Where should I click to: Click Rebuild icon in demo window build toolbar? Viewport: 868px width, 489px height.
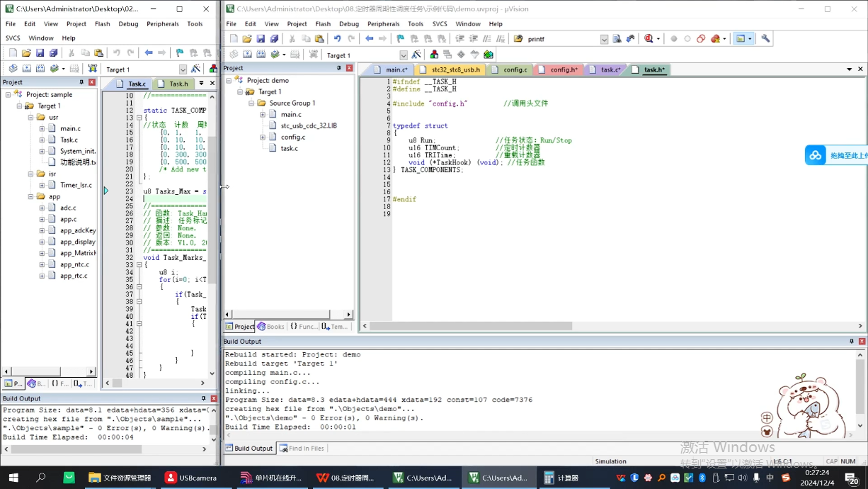tap(261, 55)
